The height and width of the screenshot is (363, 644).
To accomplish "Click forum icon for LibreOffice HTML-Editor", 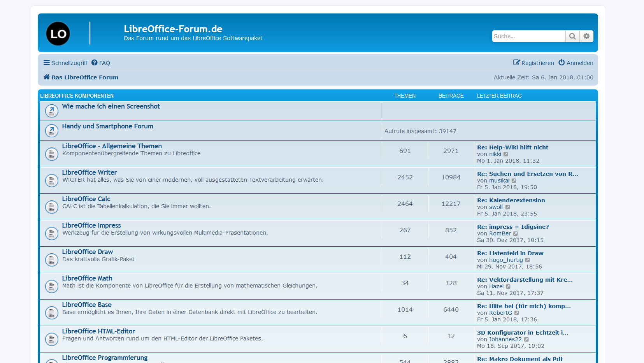I will 52,339.
